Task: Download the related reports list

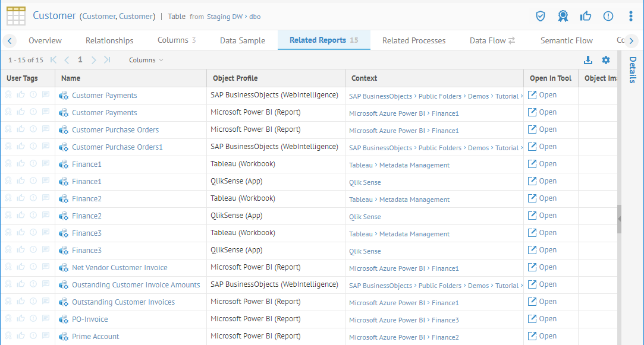Action: pos(588,60)
